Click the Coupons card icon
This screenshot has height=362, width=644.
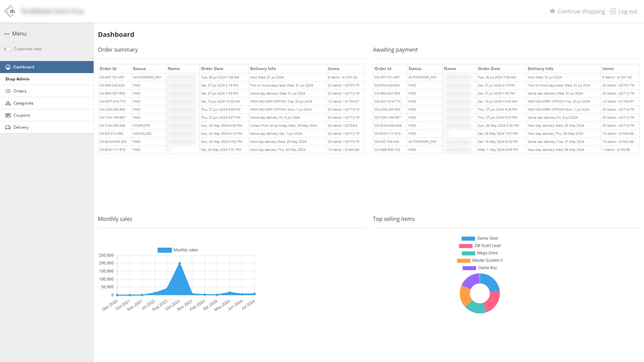[8, 115]
